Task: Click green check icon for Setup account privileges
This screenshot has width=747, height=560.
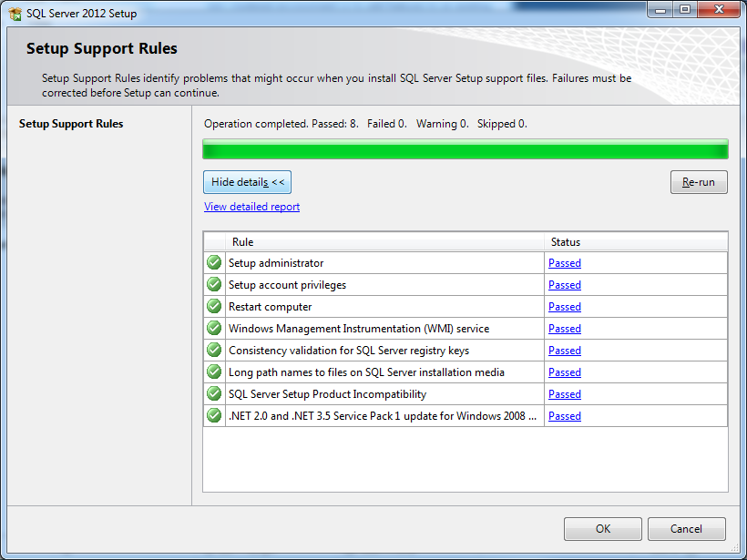Action: [x=214, y=284]
